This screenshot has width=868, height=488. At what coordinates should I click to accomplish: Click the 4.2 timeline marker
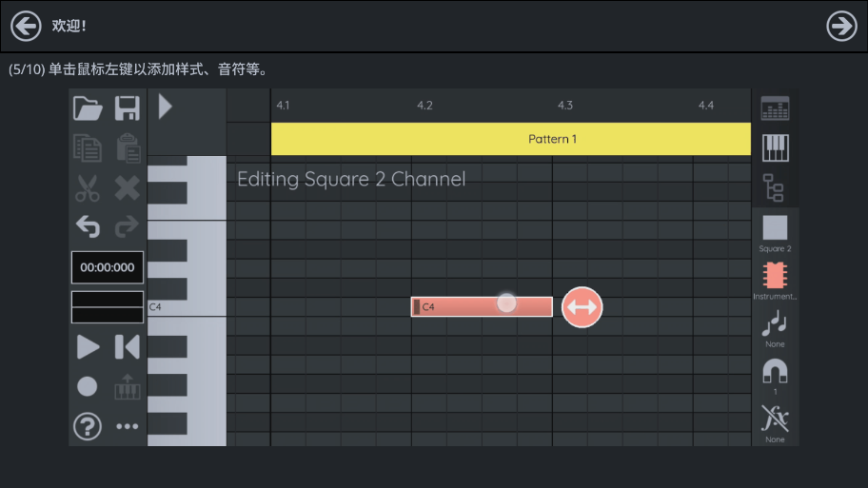[x=424, y=106]
